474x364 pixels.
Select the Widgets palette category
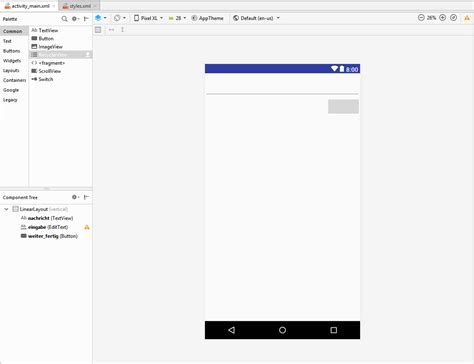coord(12,61)
